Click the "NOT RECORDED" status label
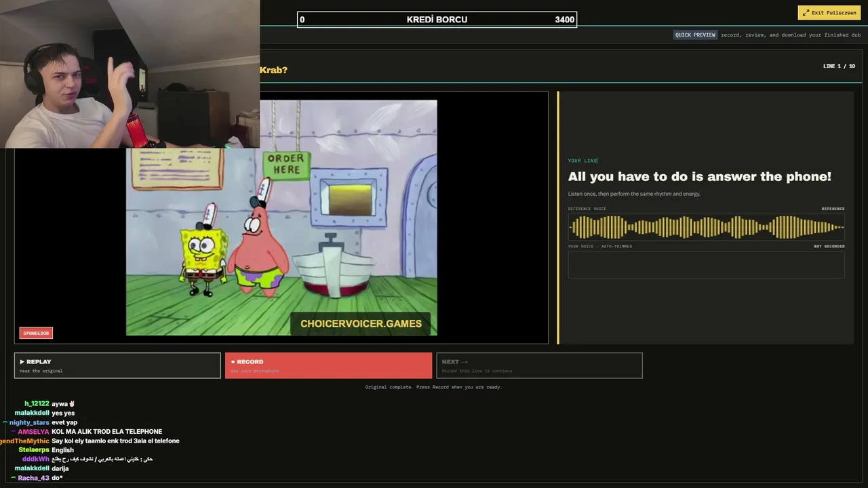The image size is (868, 488). [829, 246]
